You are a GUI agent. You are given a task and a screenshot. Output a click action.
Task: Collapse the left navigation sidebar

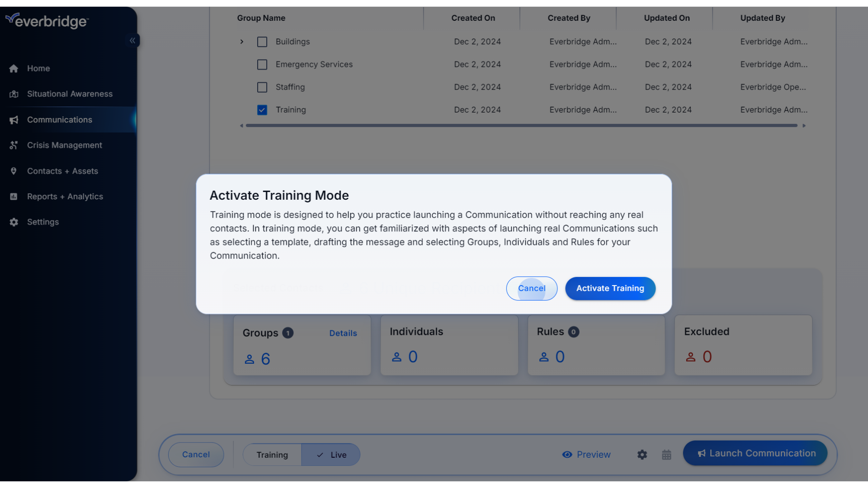pyautogui.click(x=132, y=40)
